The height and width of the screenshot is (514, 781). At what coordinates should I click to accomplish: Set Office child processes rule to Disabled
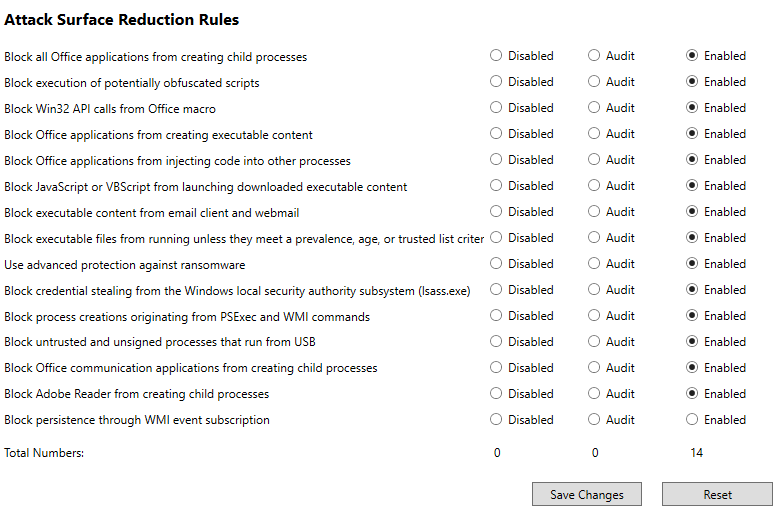[497, 56]
